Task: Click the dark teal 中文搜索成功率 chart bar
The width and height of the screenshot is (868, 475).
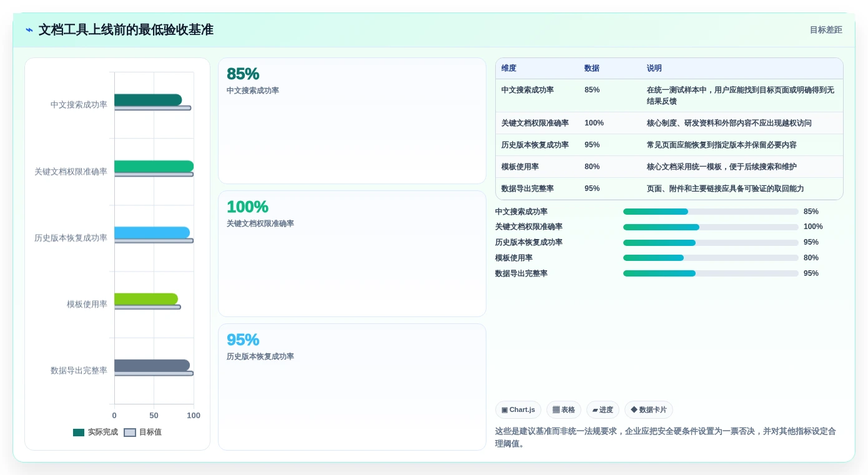Action: [148, 100]
